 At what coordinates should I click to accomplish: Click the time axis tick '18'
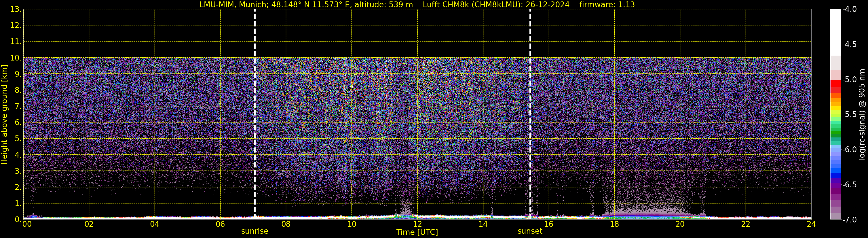(x=614, y=224)
